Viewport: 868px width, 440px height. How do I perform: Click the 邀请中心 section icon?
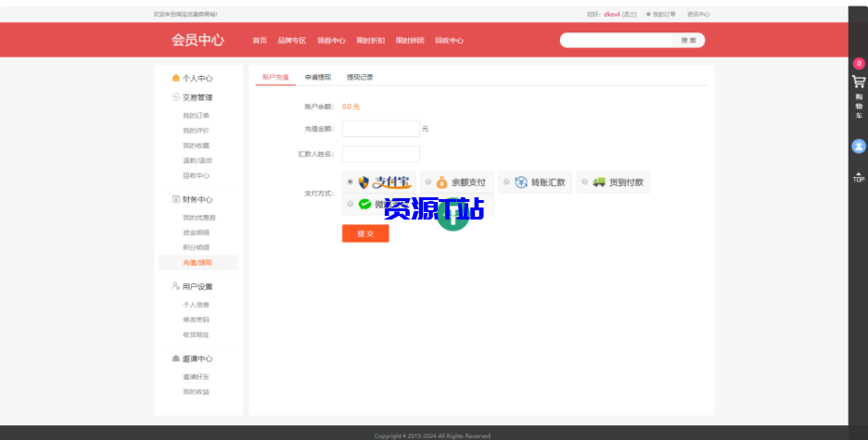pos(175,358)
